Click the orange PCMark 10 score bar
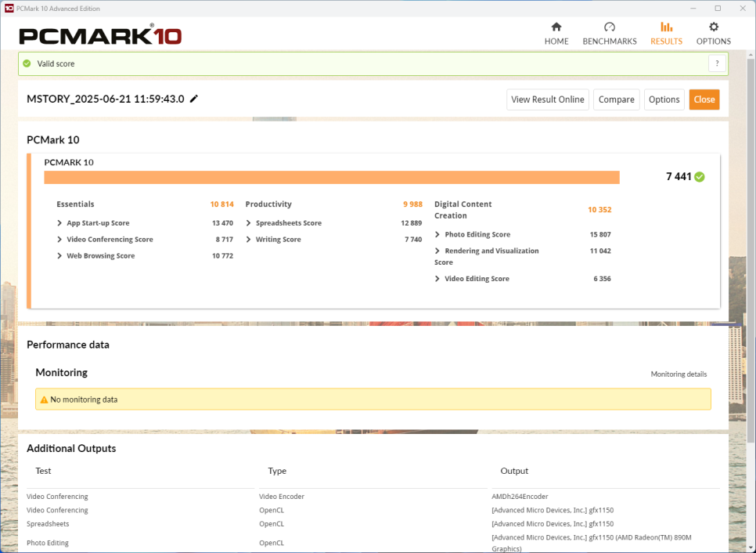The width and height of the screenshot is (756, 553). tap(331, 178)
